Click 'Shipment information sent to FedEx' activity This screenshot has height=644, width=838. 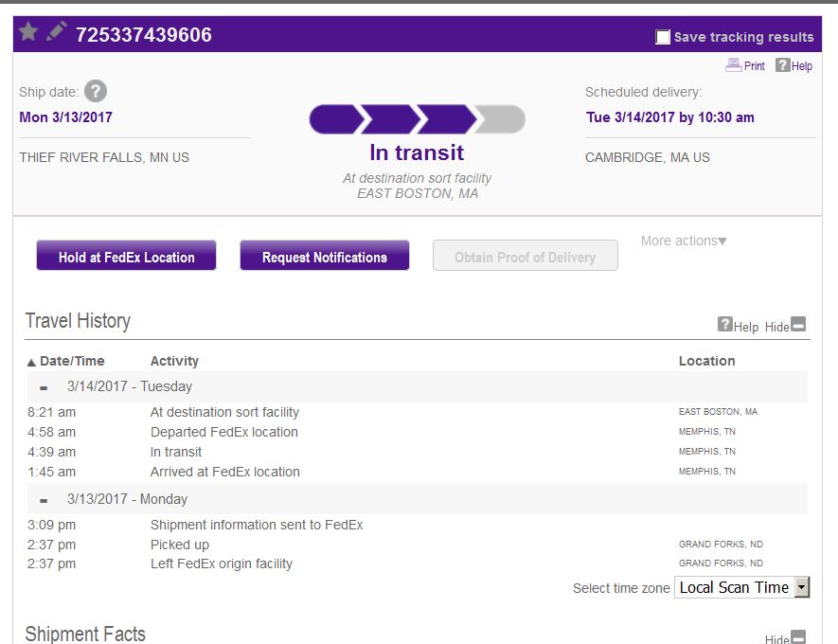click(257, 525)
